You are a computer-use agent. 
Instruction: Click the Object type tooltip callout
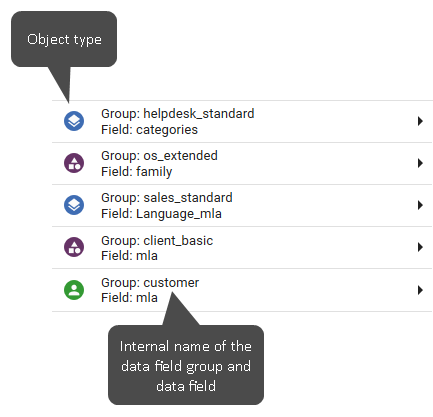point(64,39)
